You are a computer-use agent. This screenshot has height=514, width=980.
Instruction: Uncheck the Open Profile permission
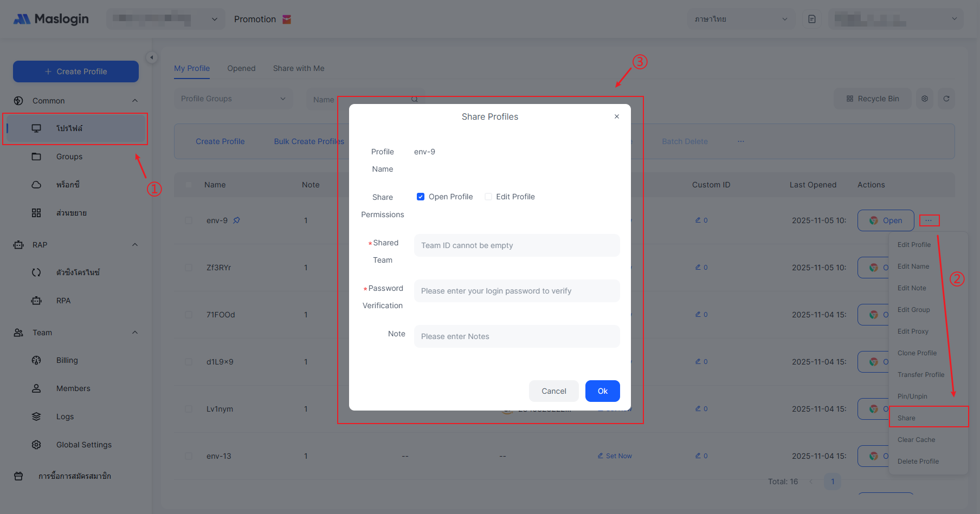pyautogui.click(x=421, y=197)
